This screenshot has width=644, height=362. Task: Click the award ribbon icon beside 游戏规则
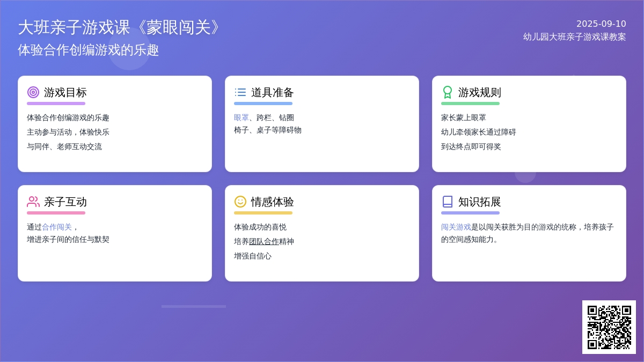(x=448, y=92)
